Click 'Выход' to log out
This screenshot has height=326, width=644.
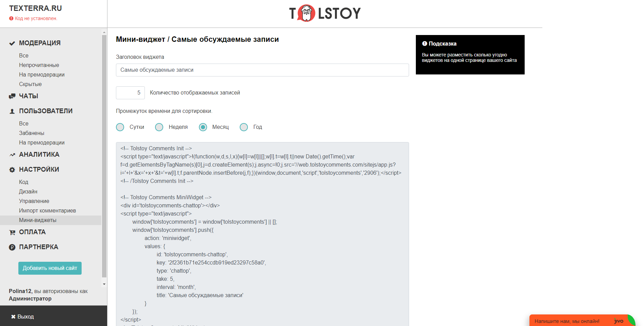[x=26, y=316]
